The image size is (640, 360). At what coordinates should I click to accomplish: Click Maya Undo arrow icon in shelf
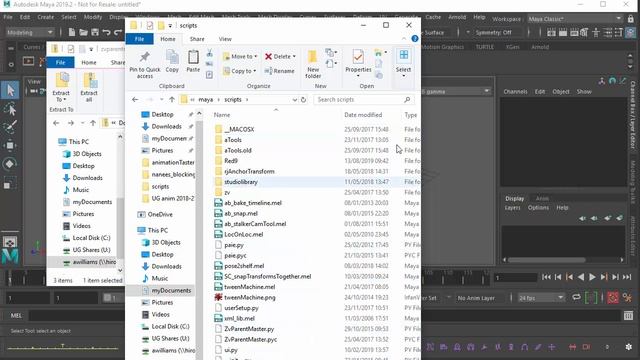(x=107, y=32)
